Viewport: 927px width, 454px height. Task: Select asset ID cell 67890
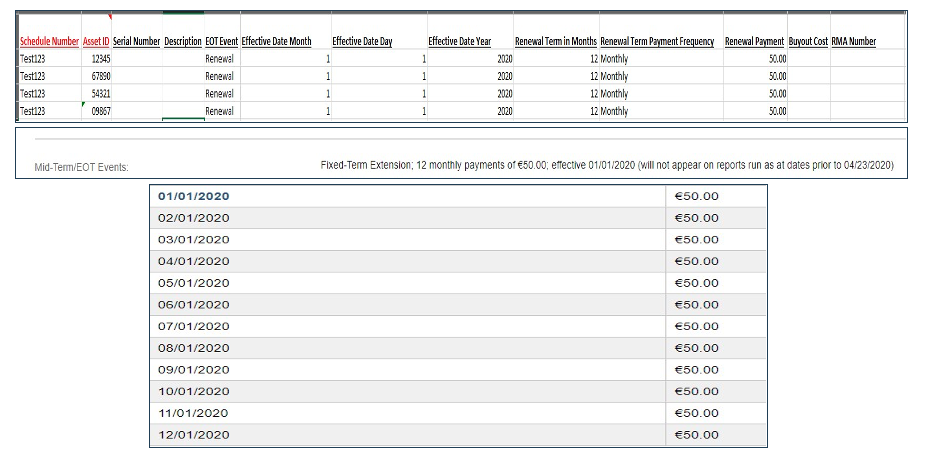[96, 76]
